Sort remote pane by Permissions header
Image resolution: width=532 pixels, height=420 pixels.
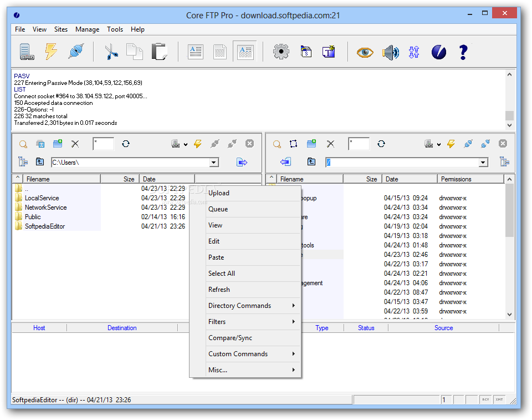[x=470, y=179]
